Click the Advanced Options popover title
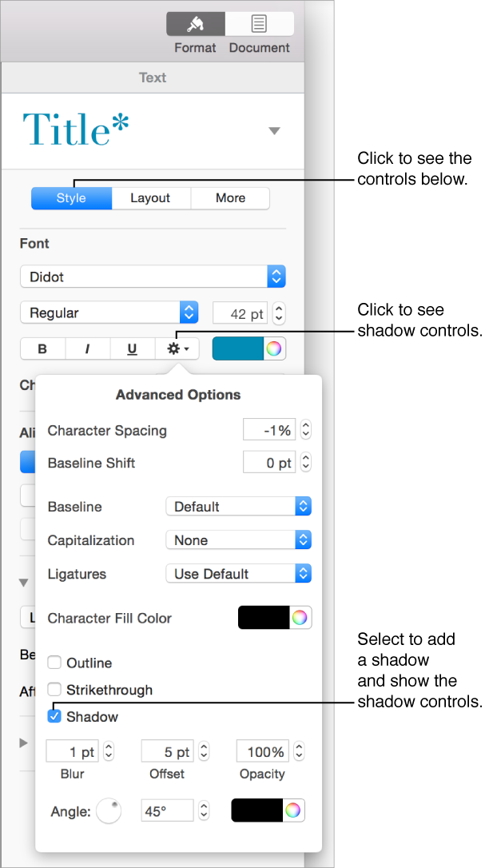489x868 pixels. [178, 396]
